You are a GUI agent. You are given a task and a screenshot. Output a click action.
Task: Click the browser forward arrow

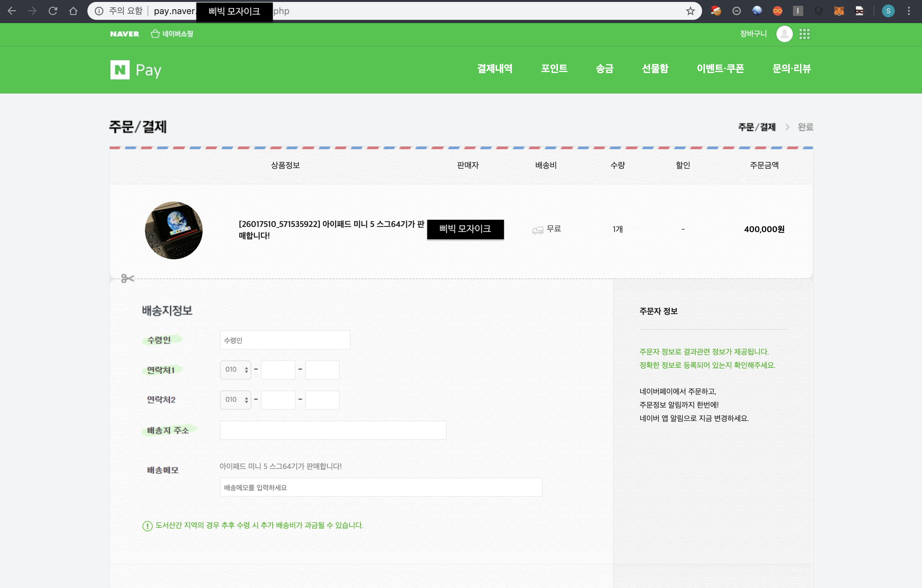pos(33,11)
